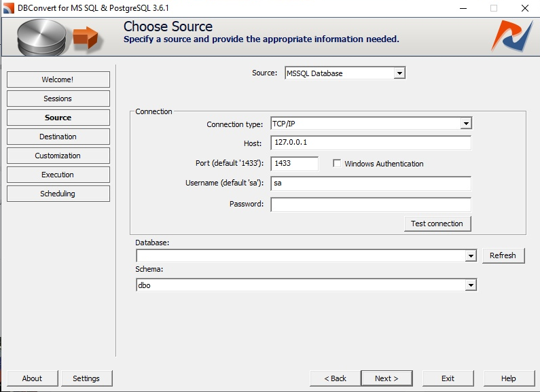Refresh the database list
The image size is (540, 392).
tap(503, 255)
